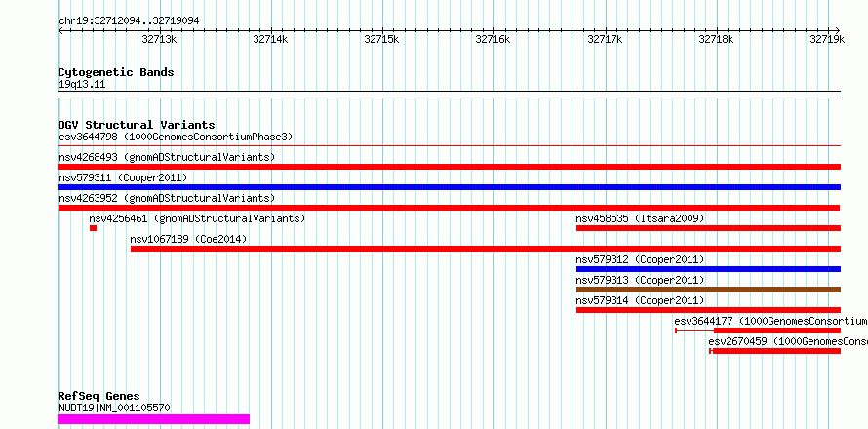Image resolution: width=868 pixels, height=429 pixels.
Task: Click the blue nsv579312 Cooper2011 bar
Action: 708,269
